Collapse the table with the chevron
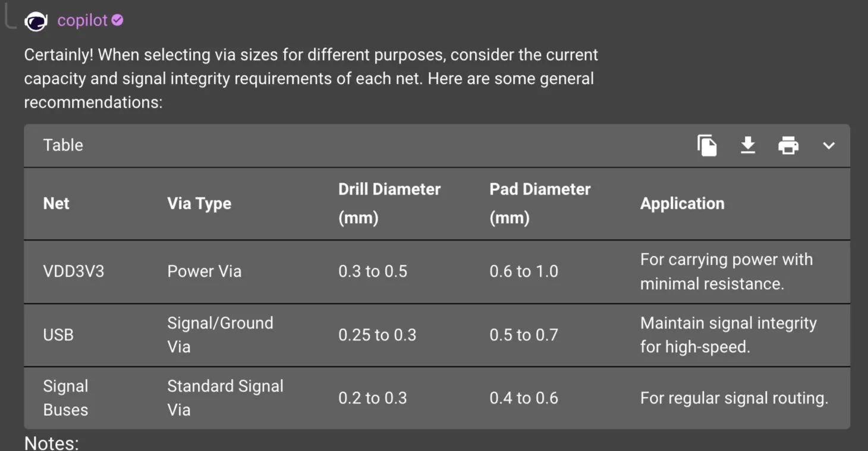 829,146
